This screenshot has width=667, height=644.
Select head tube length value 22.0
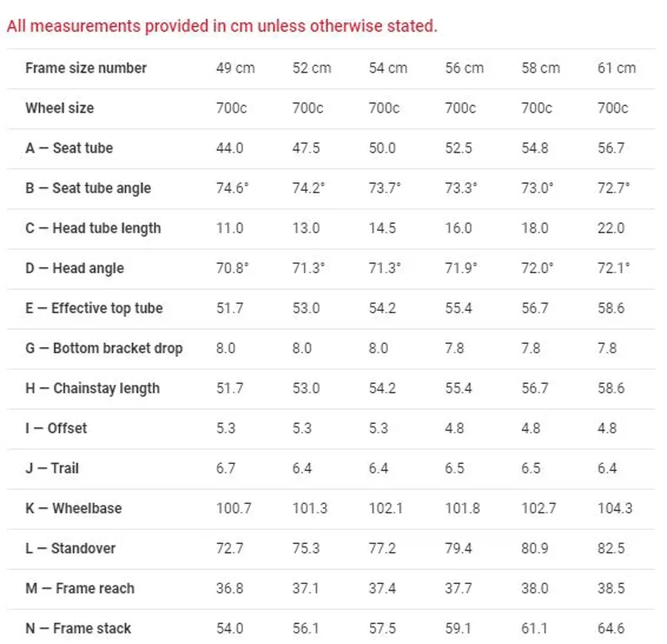(610, 228)
